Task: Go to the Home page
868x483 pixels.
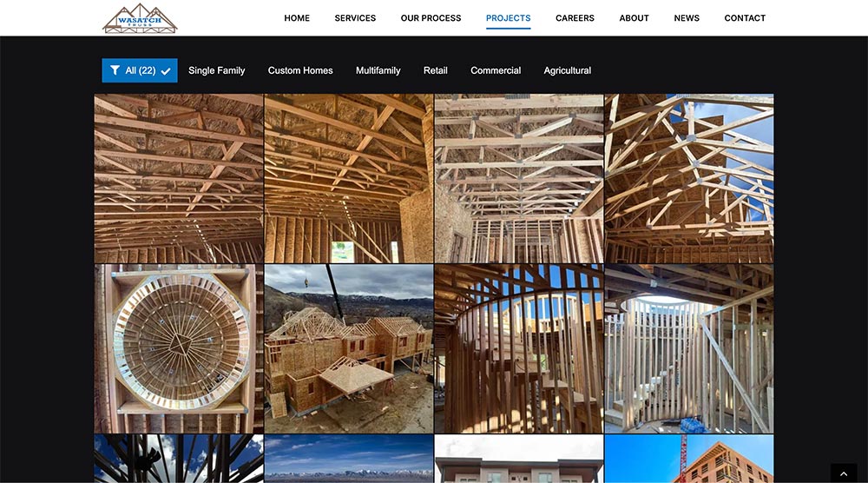Action: [297, 17]
